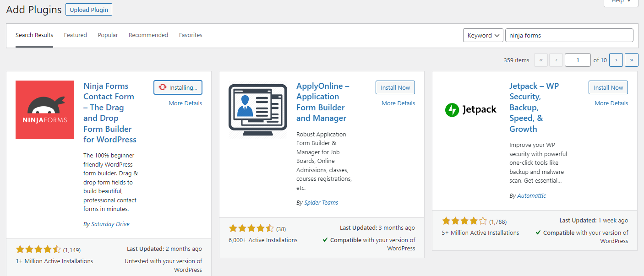The height and width of the screenshot is (276, 644).
Task: Open the Ninja Forms Contact Form title link
Action: coord(110,113)
